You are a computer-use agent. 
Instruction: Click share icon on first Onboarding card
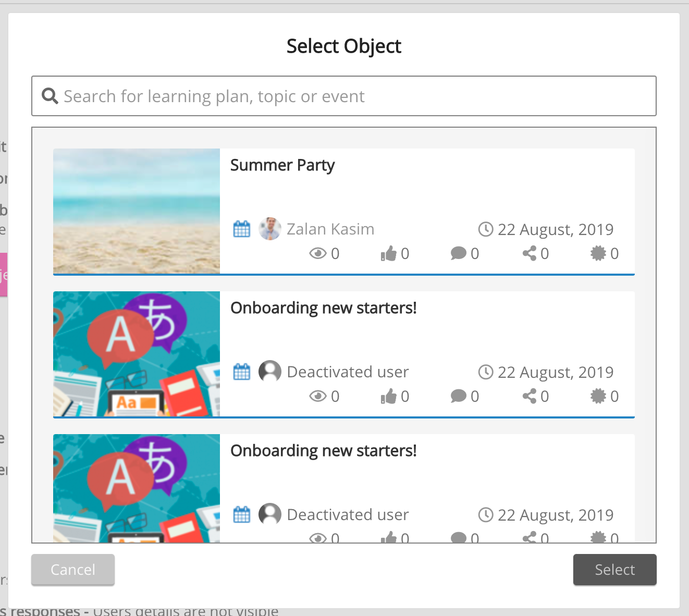pyautogui.click(x=529, y=397)
